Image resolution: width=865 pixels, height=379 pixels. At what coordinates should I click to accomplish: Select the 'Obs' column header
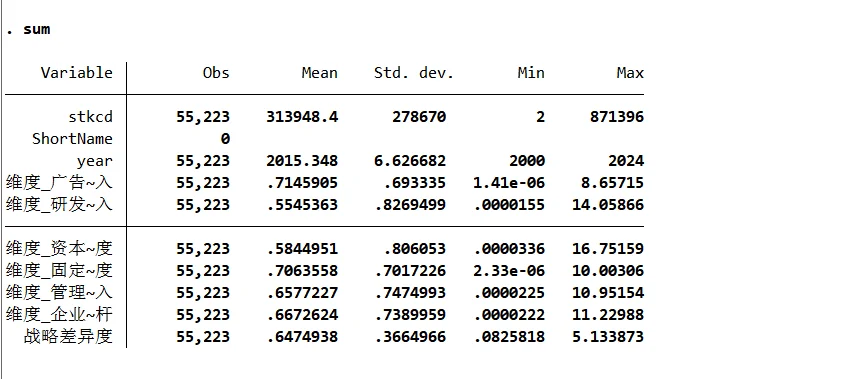click(x=216, y=73)
